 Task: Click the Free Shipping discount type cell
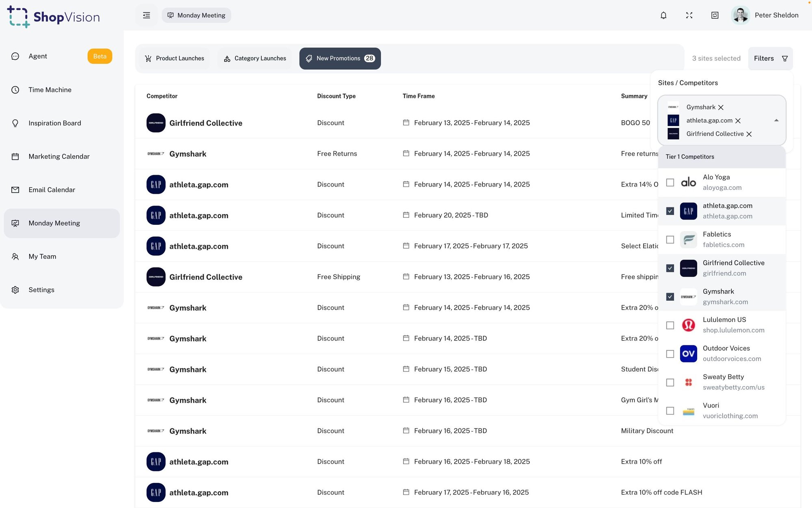click(x=339, y=277)
